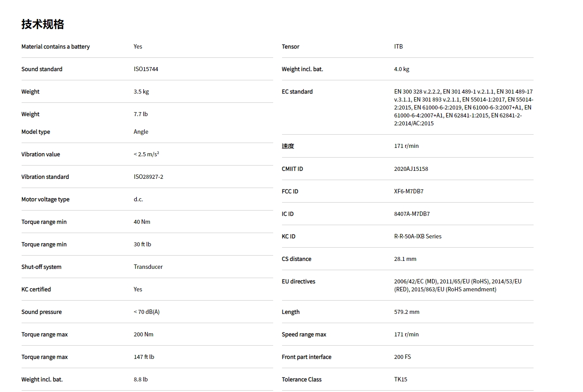This screenshot has height=392, width=583.
Task: Click the 40 Nm torque value
Action: (x=142, y=222)
